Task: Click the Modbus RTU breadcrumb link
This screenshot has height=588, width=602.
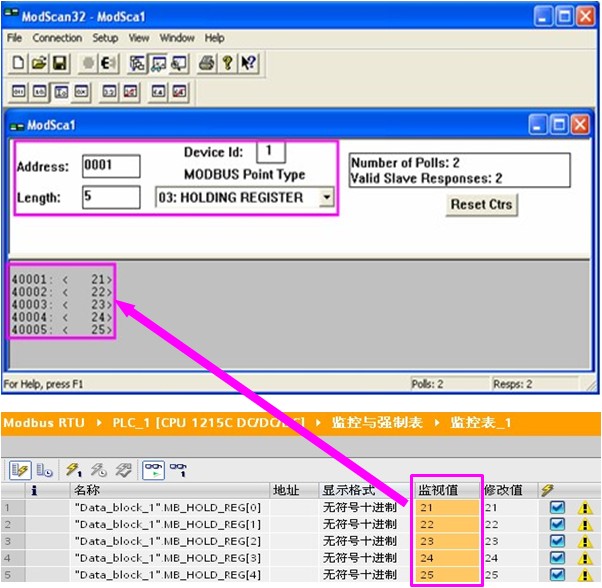Action: (x=44, y=423)
